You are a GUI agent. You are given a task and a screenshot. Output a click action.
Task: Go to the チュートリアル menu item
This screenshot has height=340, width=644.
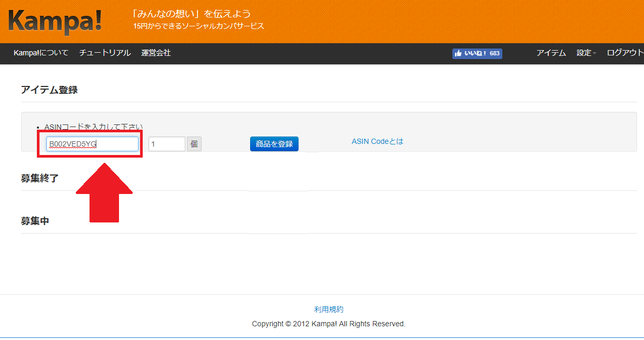coord(105,53)
